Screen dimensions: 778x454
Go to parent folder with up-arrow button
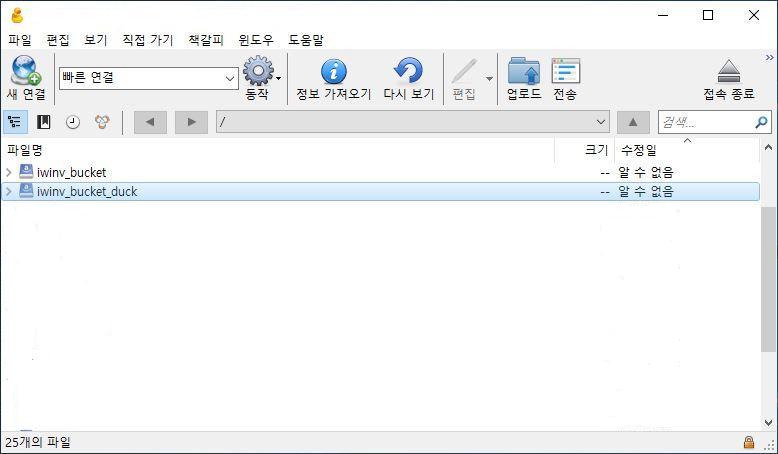pyautogui.click(x=633, y=122)
